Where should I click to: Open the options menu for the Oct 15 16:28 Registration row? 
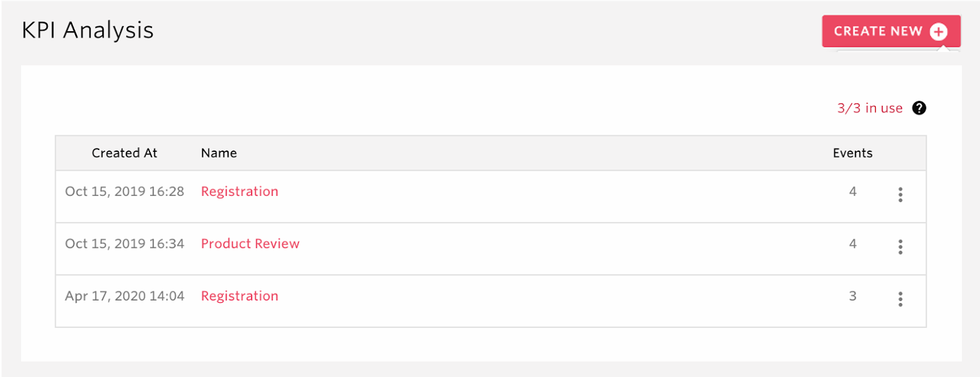[900, 195]
